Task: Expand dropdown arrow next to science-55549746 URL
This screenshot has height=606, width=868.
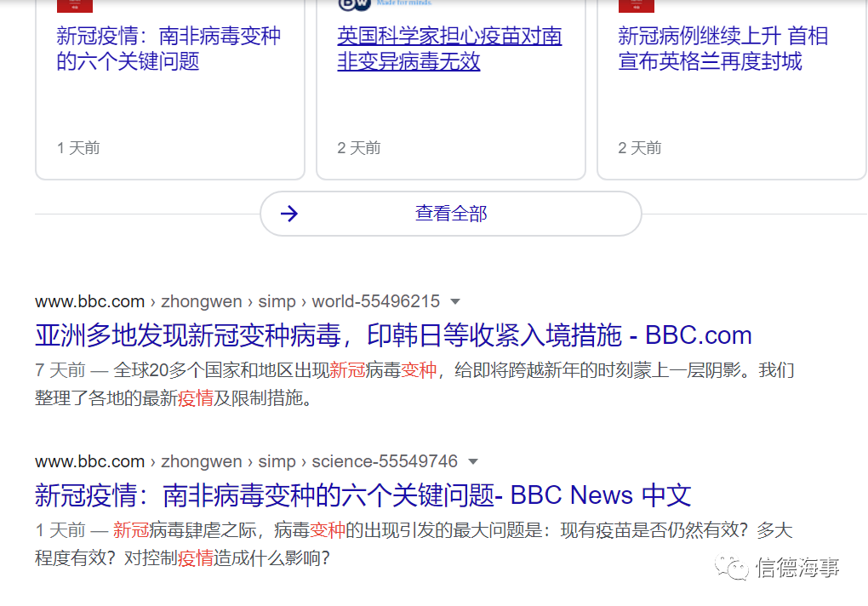Action: 473,462
